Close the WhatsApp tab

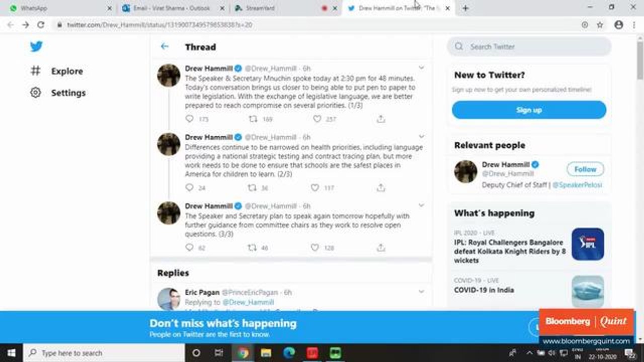pos(110,8)
